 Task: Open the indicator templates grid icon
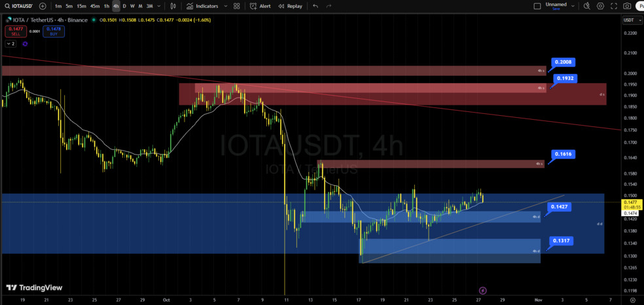click(236, 6)
